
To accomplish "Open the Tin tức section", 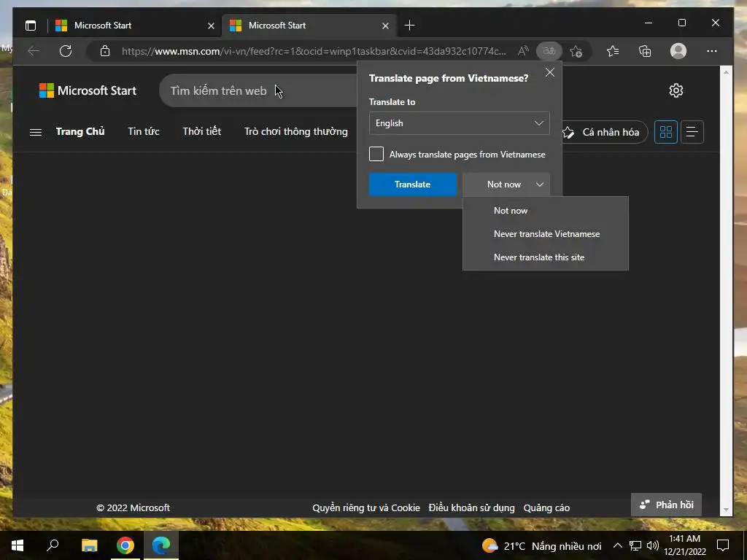I will click(144, 131).
